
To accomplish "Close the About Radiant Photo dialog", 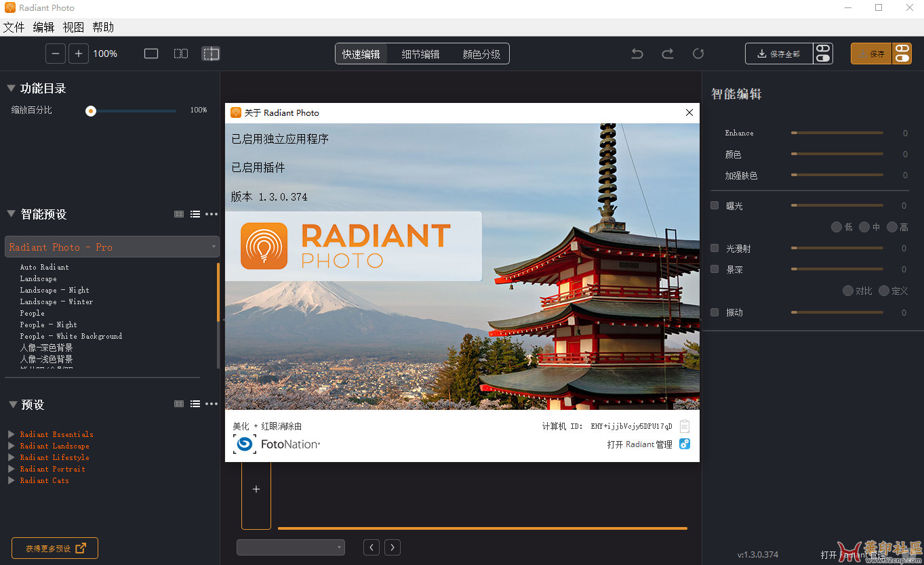I will (689, 112).
